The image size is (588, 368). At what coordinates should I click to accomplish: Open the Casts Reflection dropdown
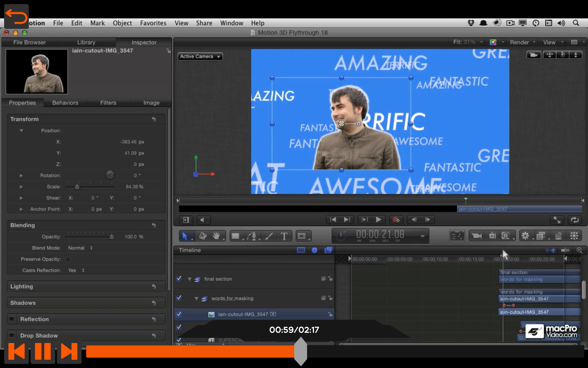pos(76,270)
